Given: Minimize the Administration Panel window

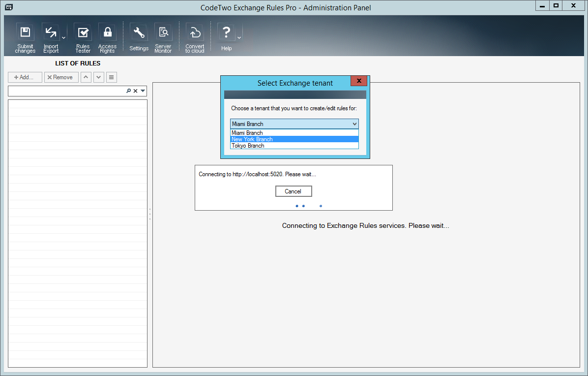Looking at the screenshot, I should tap(542, 5).
